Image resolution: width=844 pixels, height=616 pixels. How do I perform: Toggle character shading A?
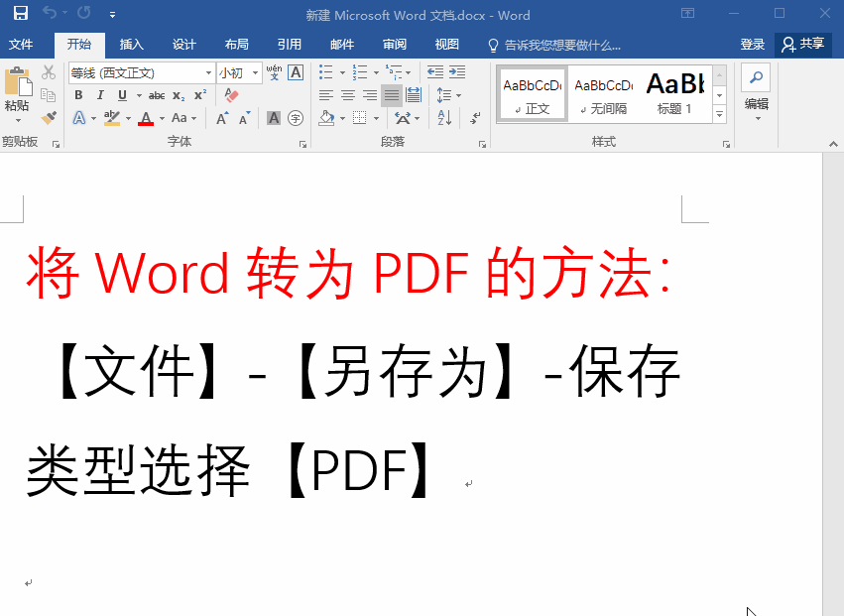pos(274,118)
